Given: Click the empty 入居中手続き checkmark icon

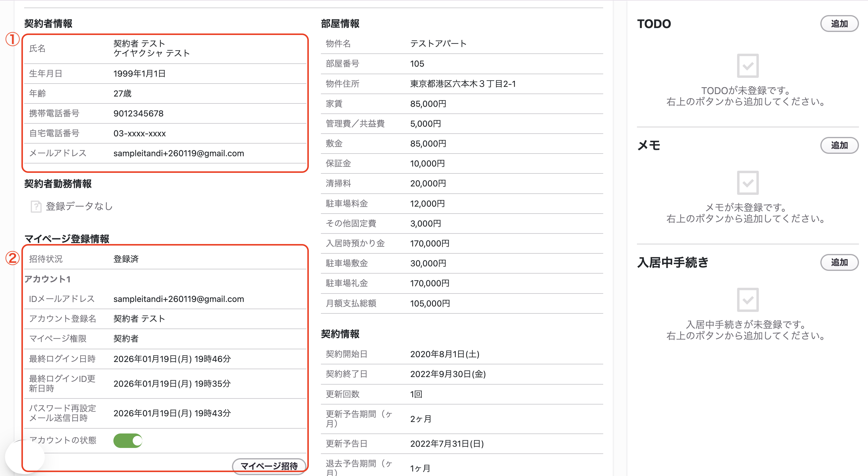Looking at the screenshot, I should click(x=748, y=300).
